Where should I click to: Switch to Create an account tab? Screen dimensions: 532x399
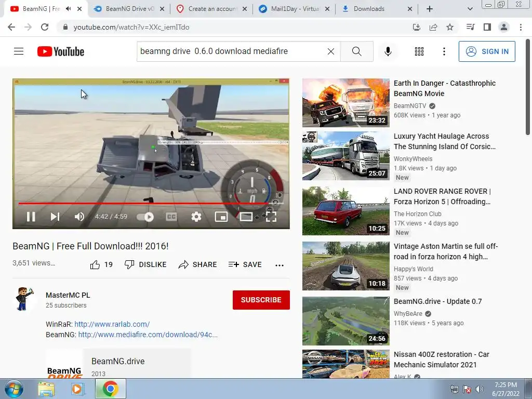coord(212,9)
